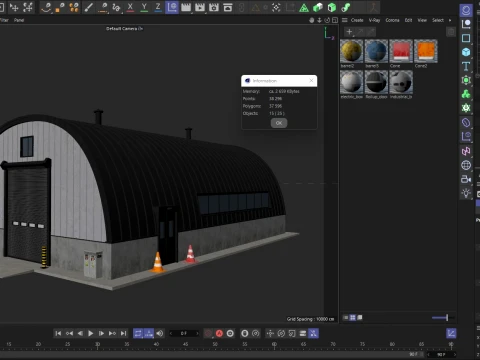Toggle Y axis lock

(x=144, y=7)
